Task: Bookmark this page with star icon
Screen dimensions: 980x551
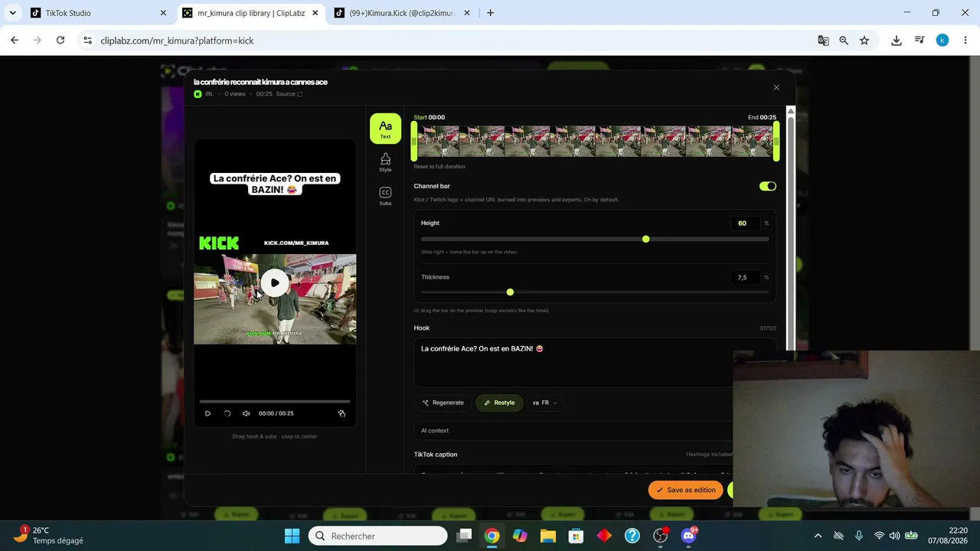Action: pos(864,41)
